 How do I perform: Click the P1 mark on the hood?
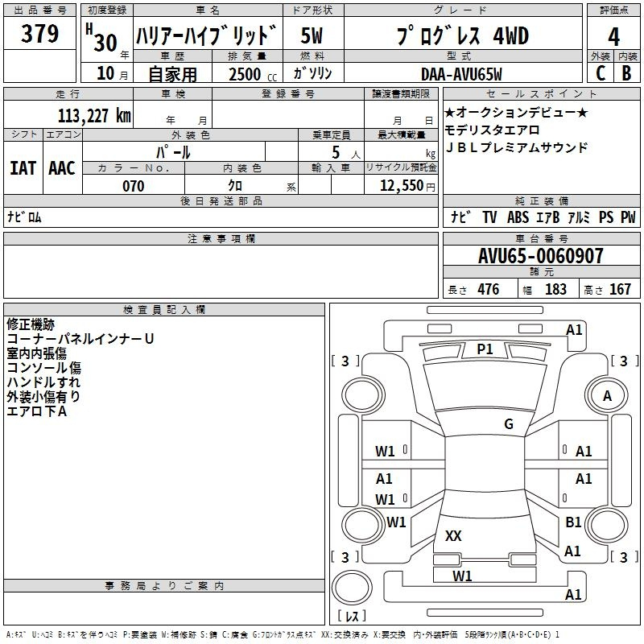(485, 349)
